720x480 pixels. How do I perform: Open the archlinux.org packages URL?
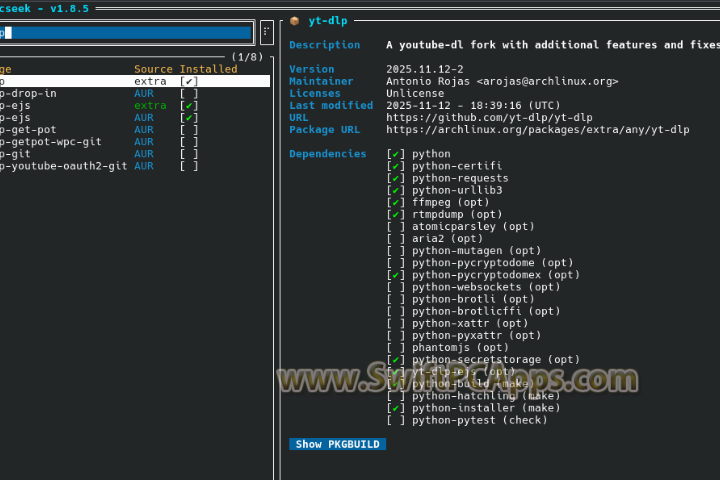pos(537,130)
